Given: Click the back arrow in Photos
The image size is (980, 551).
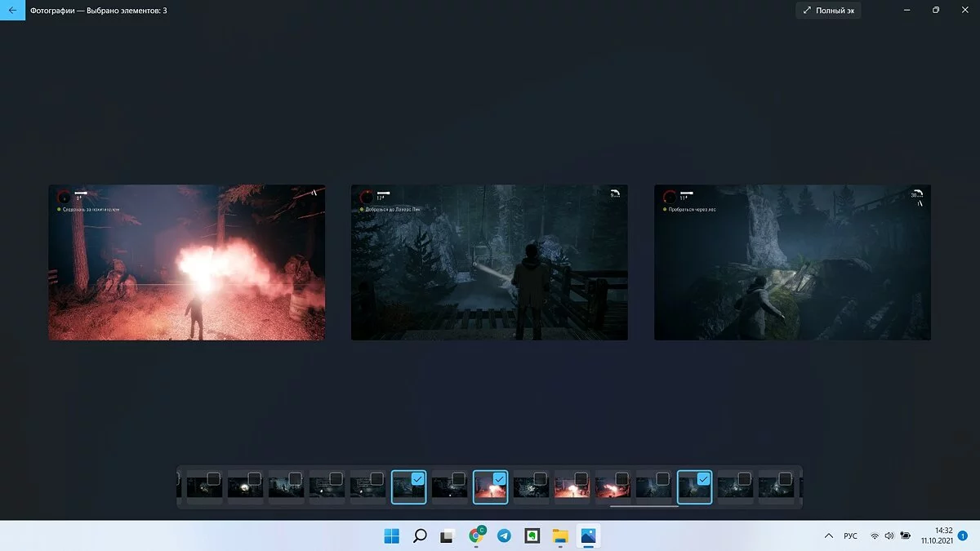Looking at the screenshot, I should [12, 11].
